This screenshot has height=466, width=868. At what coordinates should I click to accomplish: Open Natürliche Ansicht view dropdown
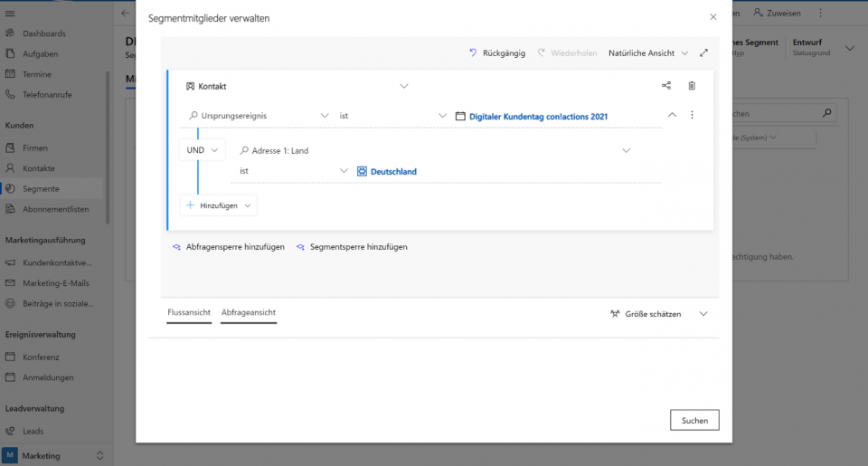coord(648,53)
